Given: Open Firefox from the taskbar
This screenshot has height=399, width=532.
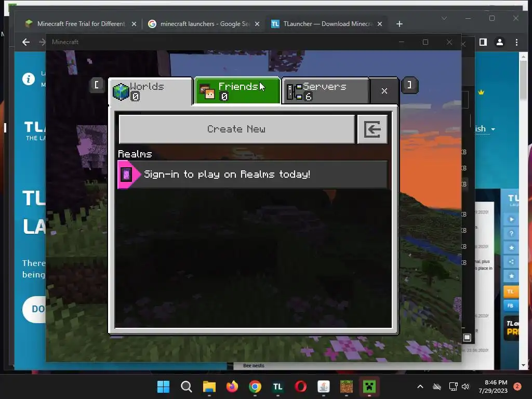Looking at the screenshot, I should [x=232, y=387].
